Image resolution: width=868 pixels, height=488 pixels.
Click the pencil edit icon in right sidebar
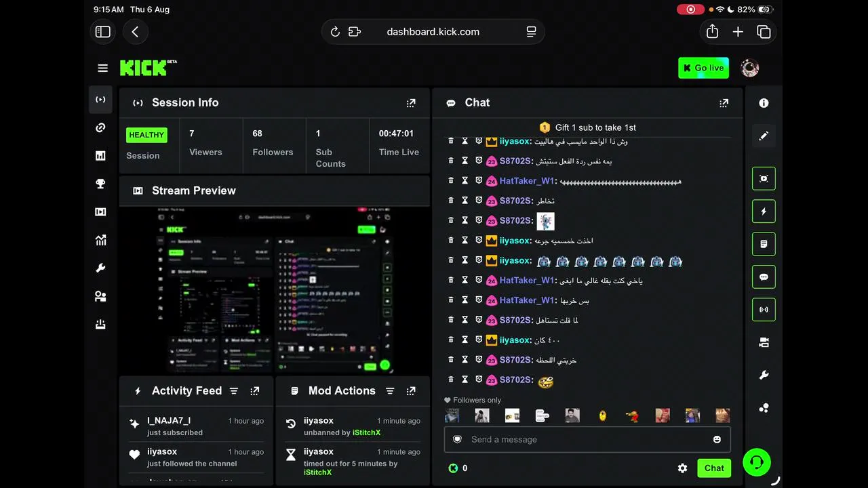point(764,136)
